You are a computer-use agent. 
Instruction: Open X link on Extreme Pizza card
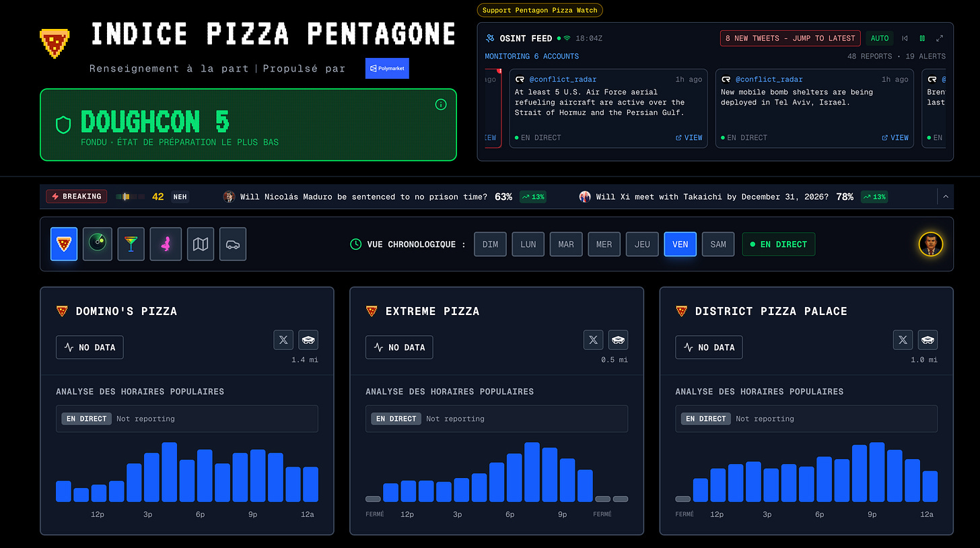593,340
